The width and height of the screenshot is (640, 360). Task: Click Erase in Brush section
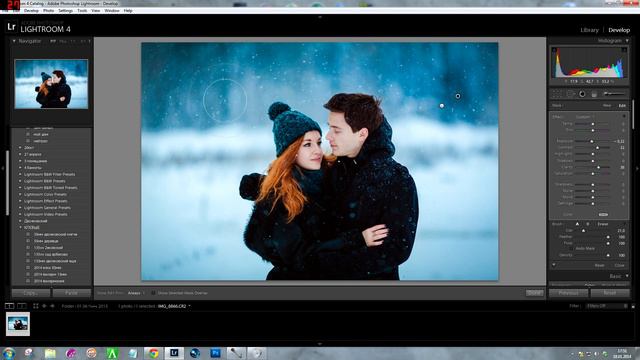click(x=603, y=224)
